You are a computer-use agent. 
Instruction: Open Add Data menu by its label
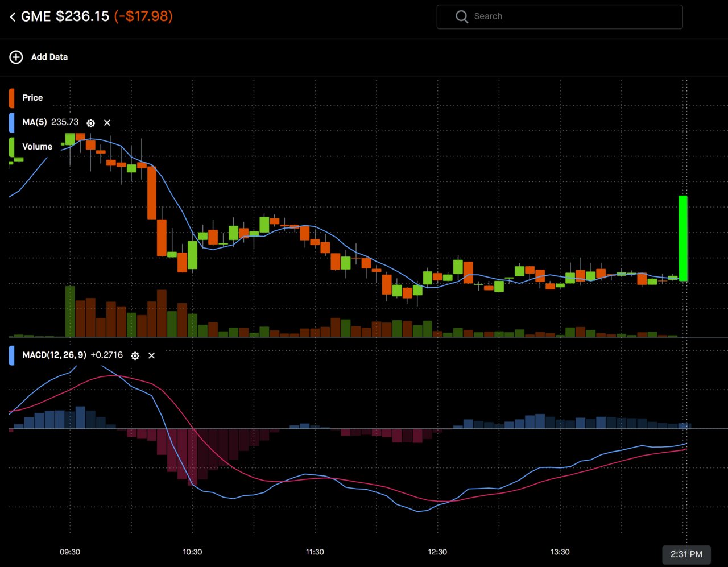click(49, 57)
